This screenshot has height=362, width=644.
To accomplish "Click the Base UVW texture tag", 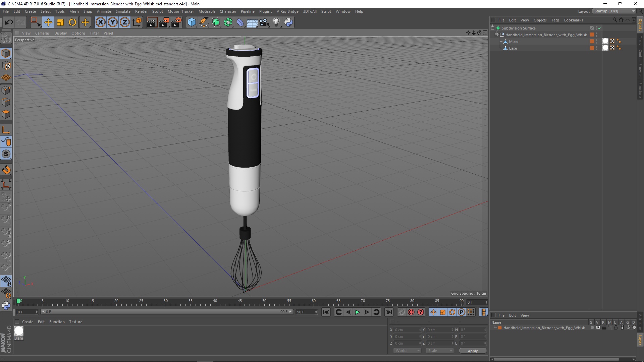I will (x=612, y=48).
